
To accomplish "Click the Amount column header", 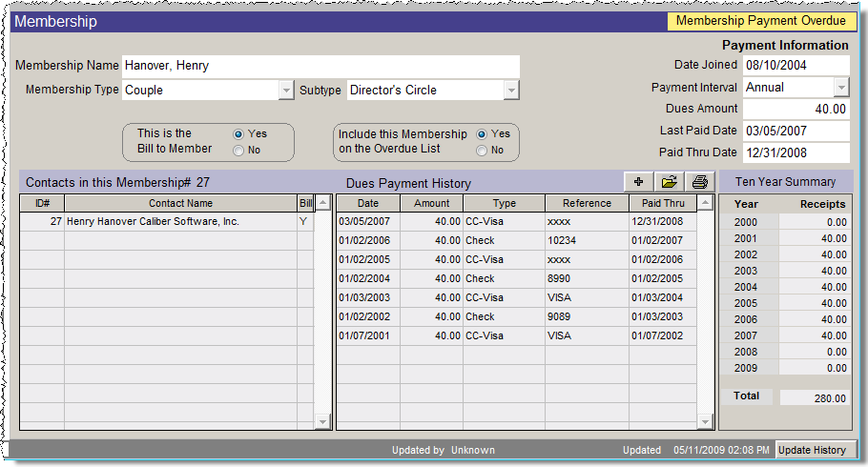I will pyautogui.click(x=432, y=203).
